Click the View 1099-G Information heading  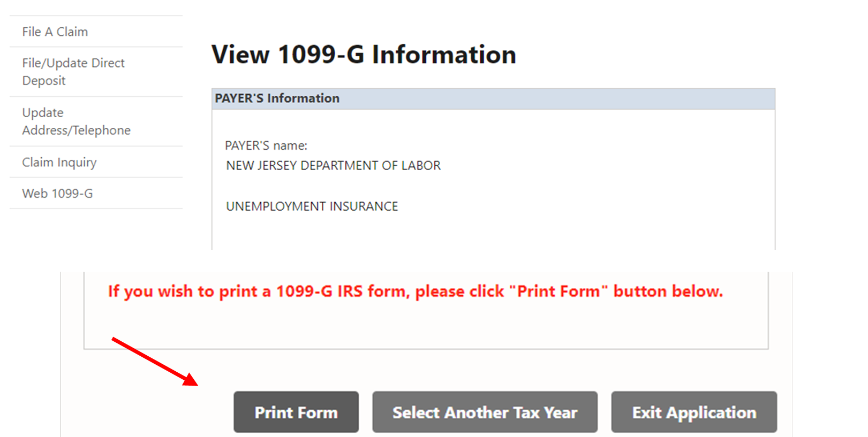(x=364, y=55)
